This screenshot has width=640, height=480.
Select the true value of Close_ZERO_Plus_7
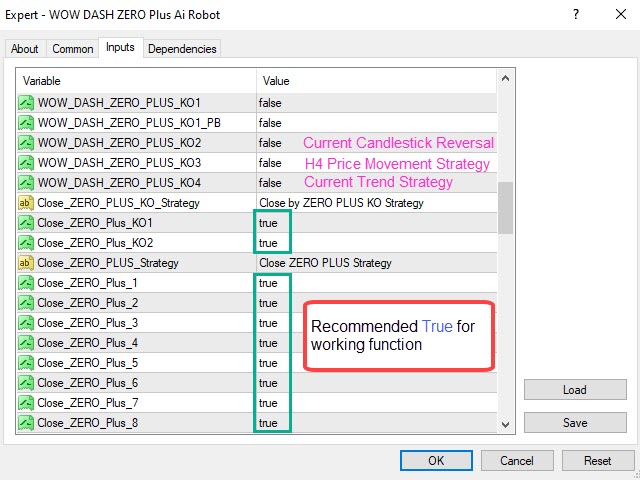268,403
